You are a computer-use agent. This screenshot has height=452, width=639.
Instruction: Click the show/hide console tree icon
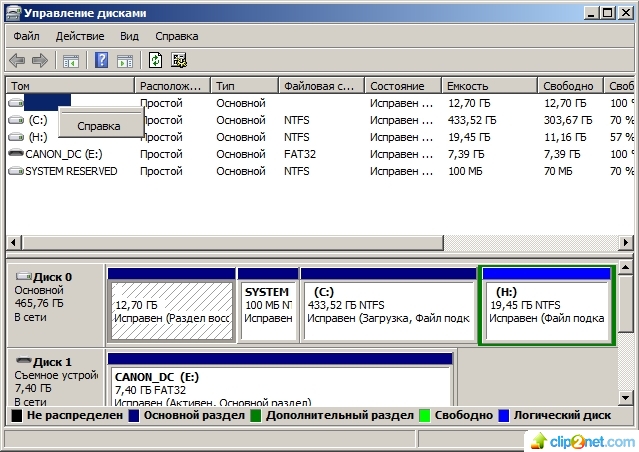click(71, 60)
